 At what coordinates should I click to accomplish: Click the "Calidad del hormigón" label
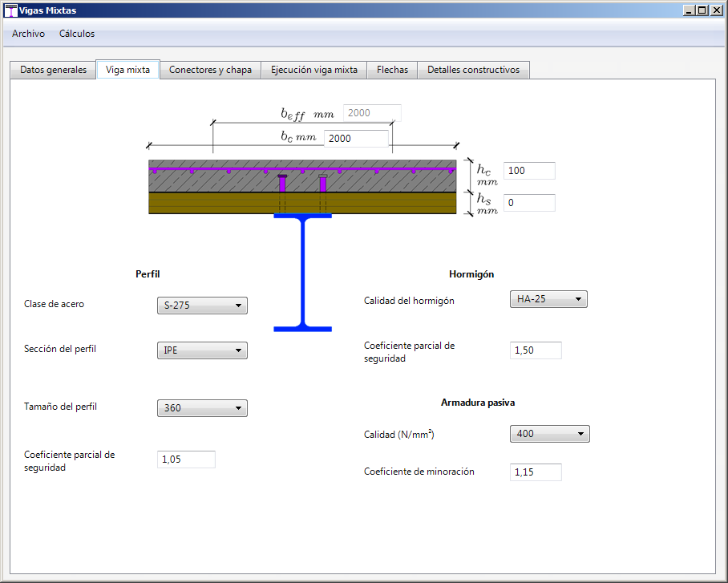(409, 301)
